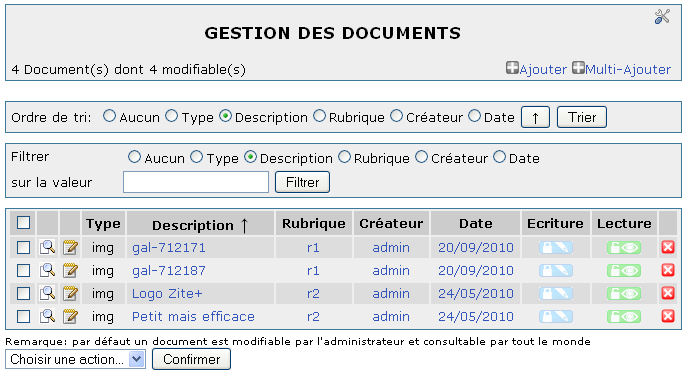Screen dimensions: 686x374
Task: Select Créateur radio in Filtrer section
Action: 421,157
